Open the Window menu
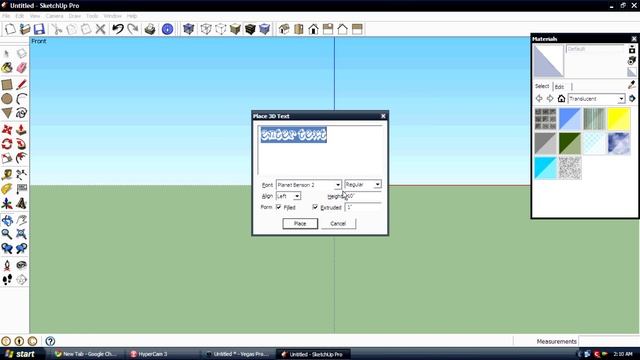Viewport: 640px width, 360px height. (112, 16)
